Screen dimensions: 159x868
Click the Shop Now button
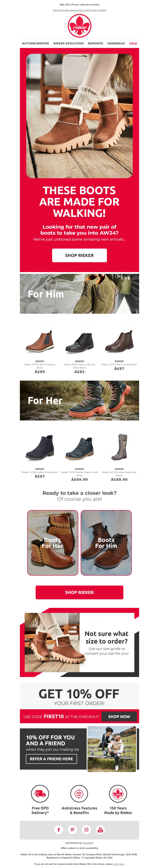coord(119,716)
